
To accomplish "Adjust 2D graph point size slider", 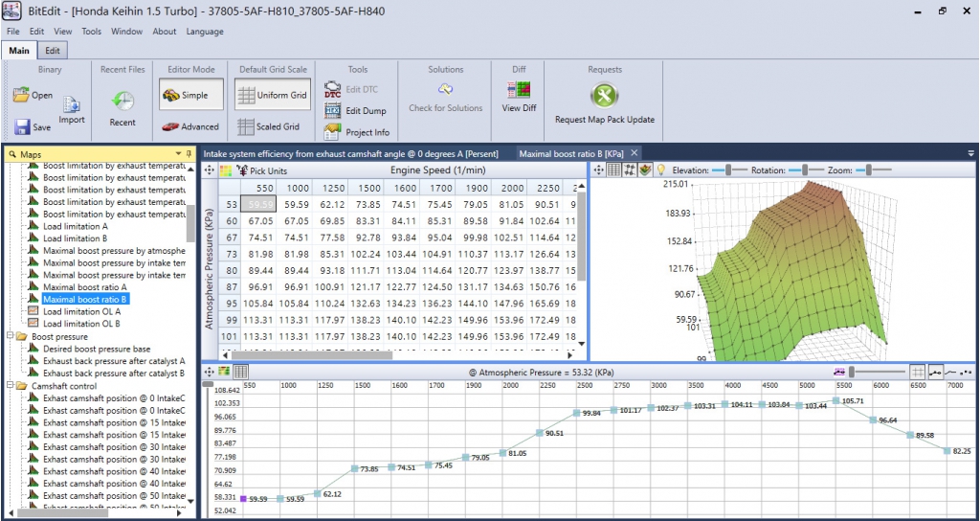I will [877, 372].
